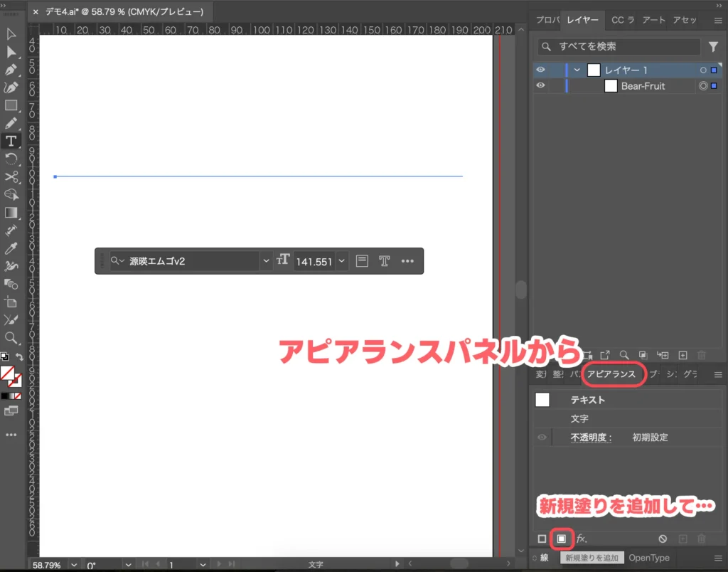This screenshot has height=572, width=728.
Task: Switch to the アピアランス tab
Action: 614,374
